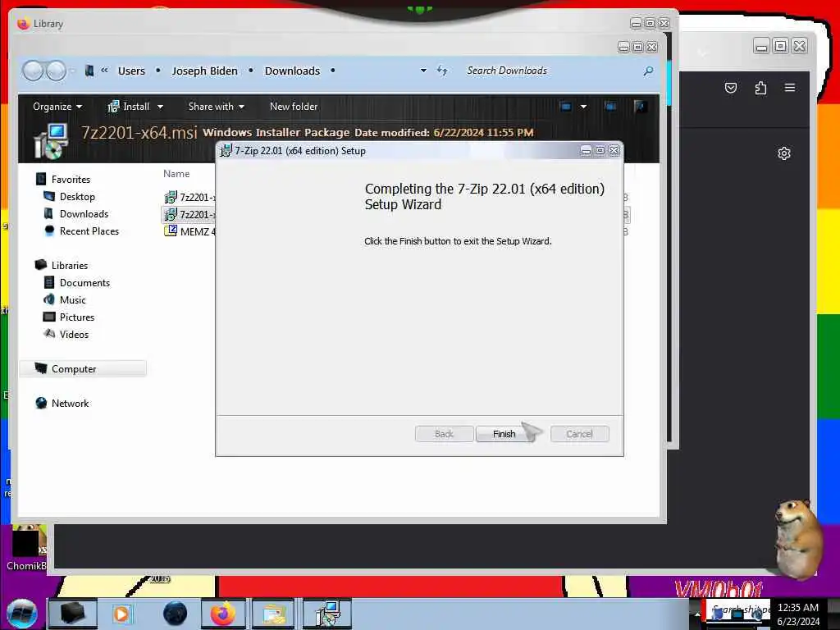Screen dimensions: 840x630
Task: Click the search magnifier icon
Action: point(648,71)
